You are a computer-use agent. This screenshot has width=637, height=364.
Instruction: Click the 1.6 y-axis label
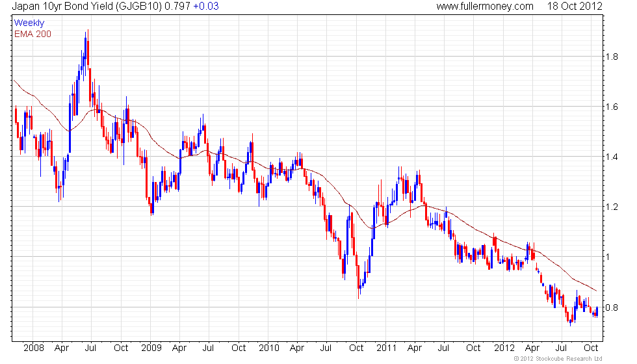click(x=612, y=107)
